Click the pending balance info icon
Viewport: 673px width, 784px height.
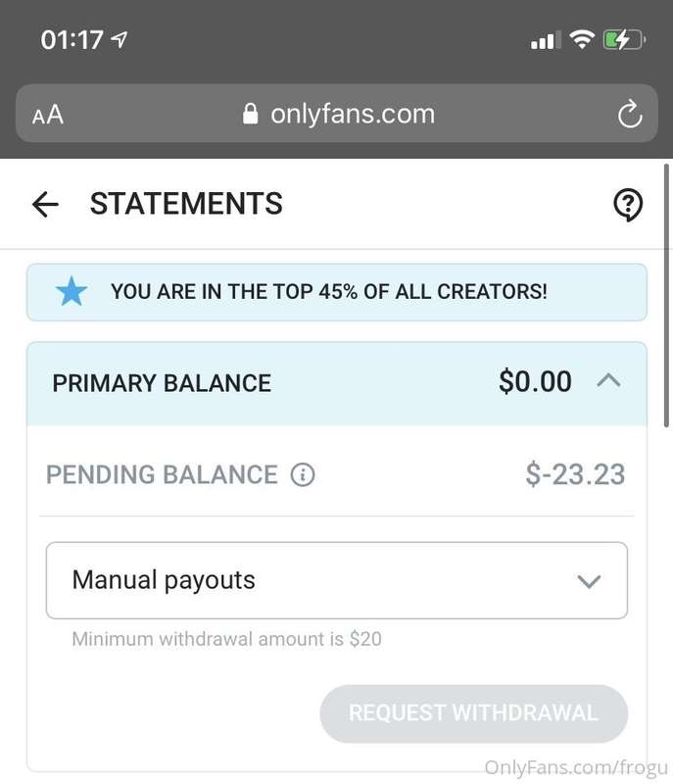[303, 475]
